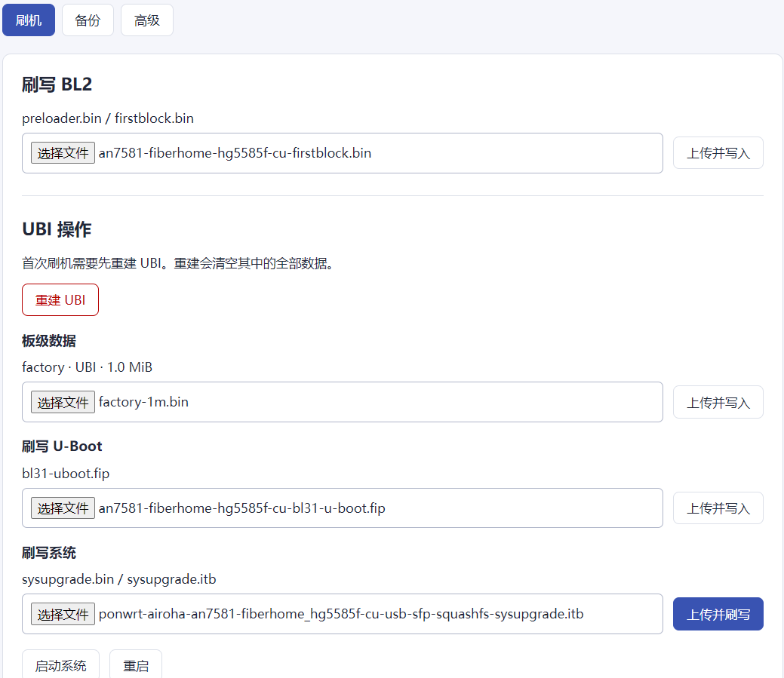Open the 高级 tab
This screenshot has width=784, height=678.
(x=146, y=20)
